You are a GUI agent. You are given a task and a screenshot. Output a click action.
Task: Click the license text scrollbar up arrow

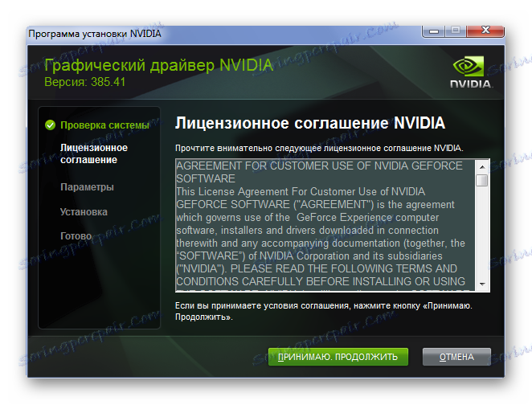(x=482, y=167)
